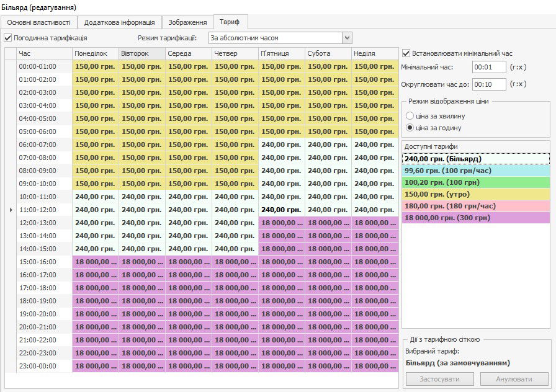Click the Вівторок column header
The image size is (556, 392).
pos(142,53)
